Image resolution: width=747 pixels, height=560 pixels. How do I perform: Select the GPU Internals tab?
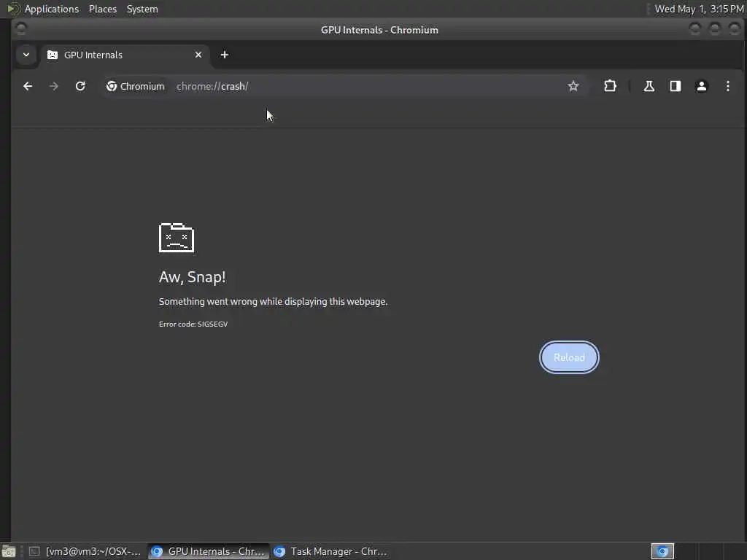pyautogui.click(x=124, y=55)
